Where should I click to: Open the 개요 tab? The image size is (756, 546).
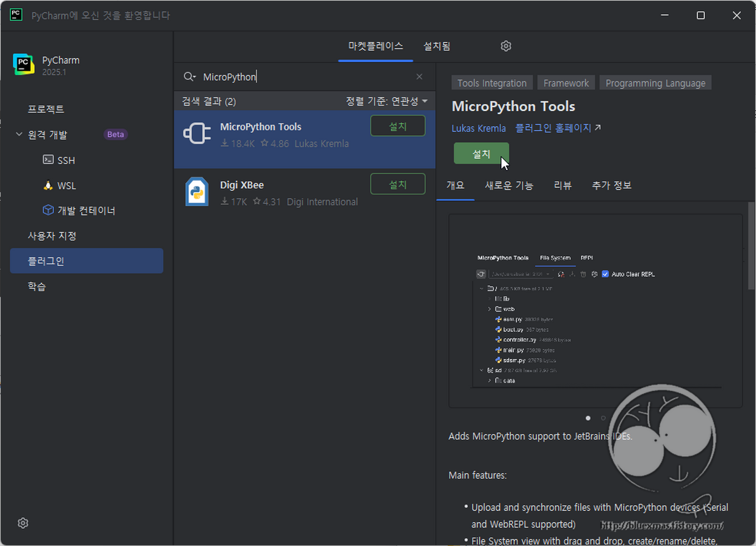455,185
